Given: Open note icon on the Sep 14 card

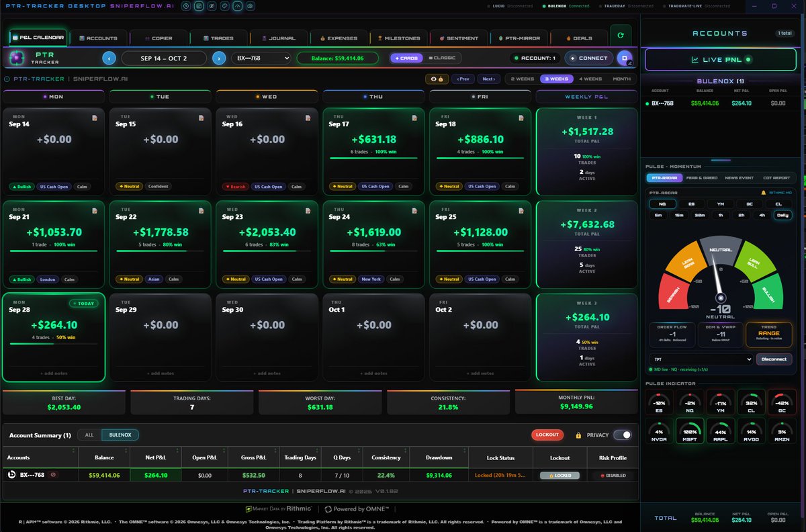Looking at the screenshot, I should click(x=95, y=118).
